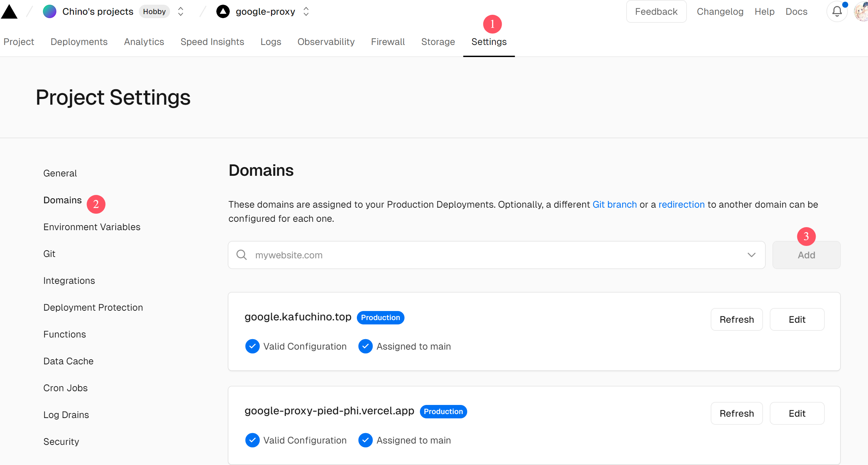Click the google-proxy project icon
The width and height of the screenshot is (868, 465).
click(x=223, y=12)
